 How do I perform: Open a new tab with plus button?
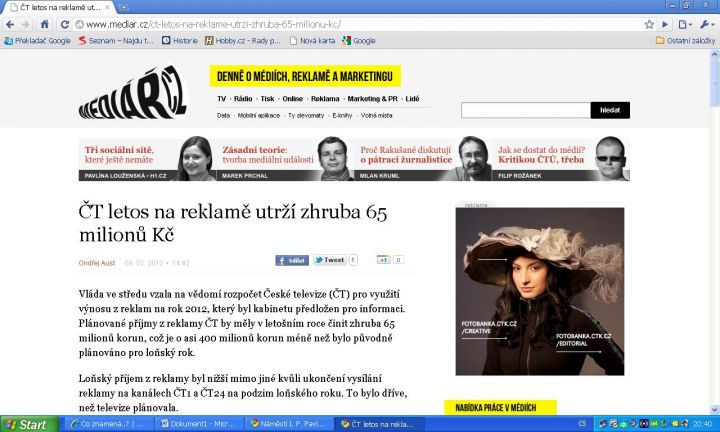click(124, 7)
